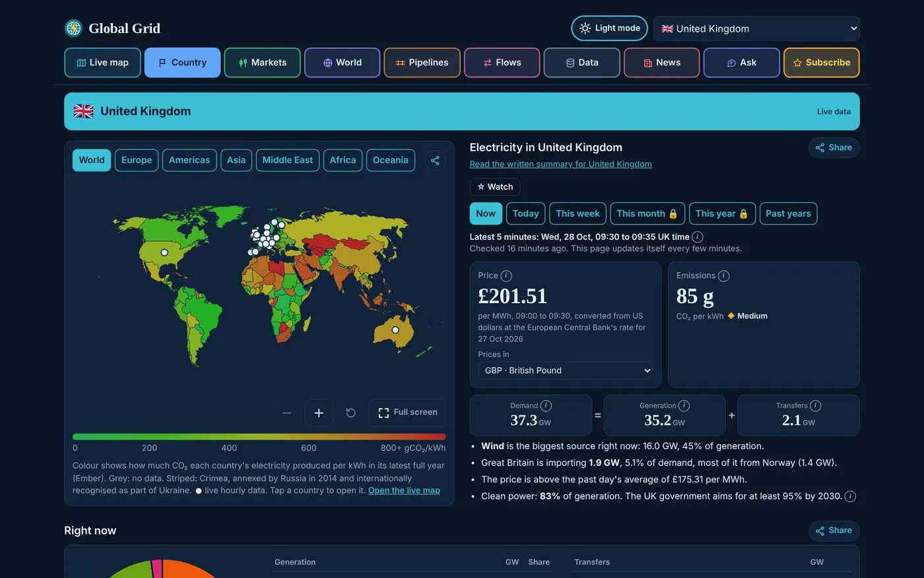Zoom in the map with plus icon

coord(319,413)
